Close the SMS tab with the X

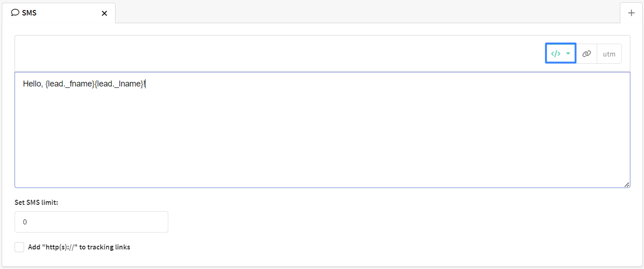(104, 13)
